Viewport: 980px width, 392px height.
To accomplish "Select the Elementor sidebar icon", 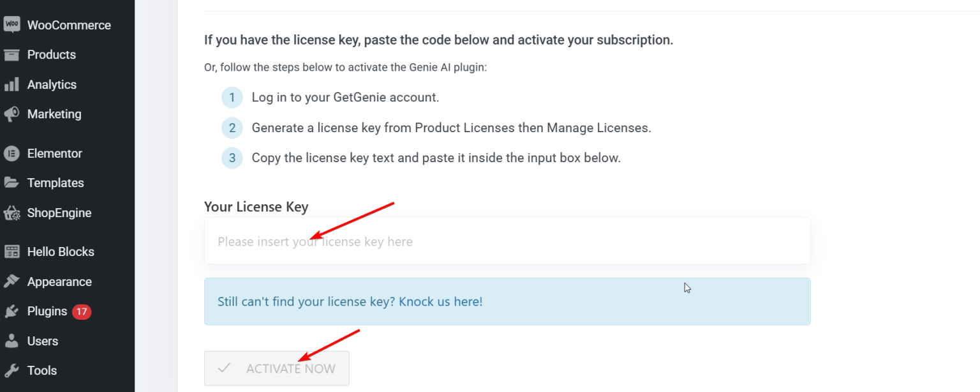I will 12,153.
